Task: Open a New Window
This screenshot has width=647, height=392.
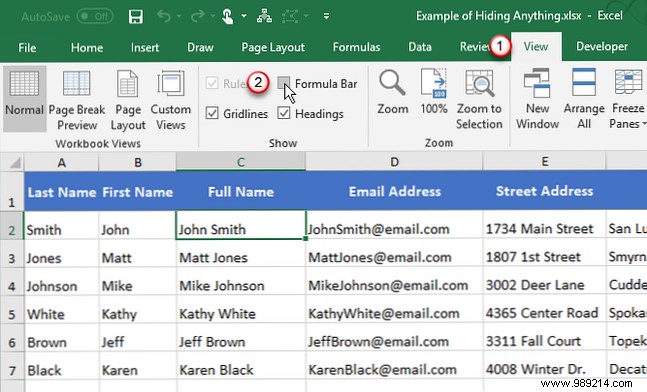Action: 537,98
